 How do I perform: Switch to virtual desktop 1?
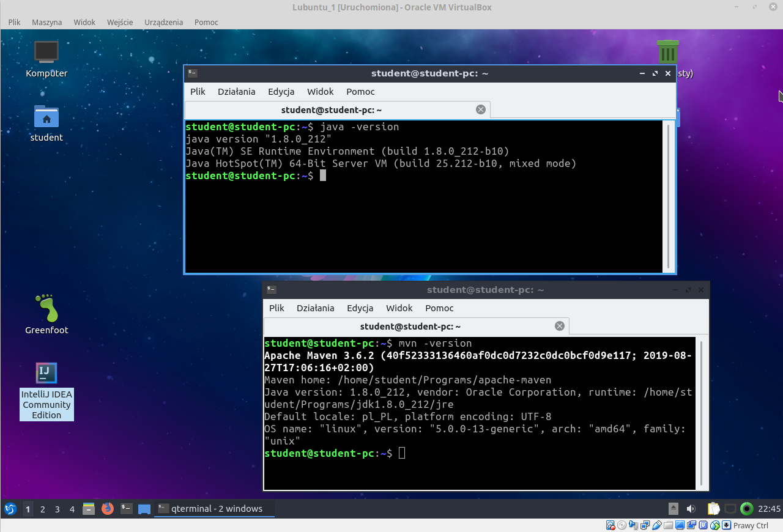[28, 509]
